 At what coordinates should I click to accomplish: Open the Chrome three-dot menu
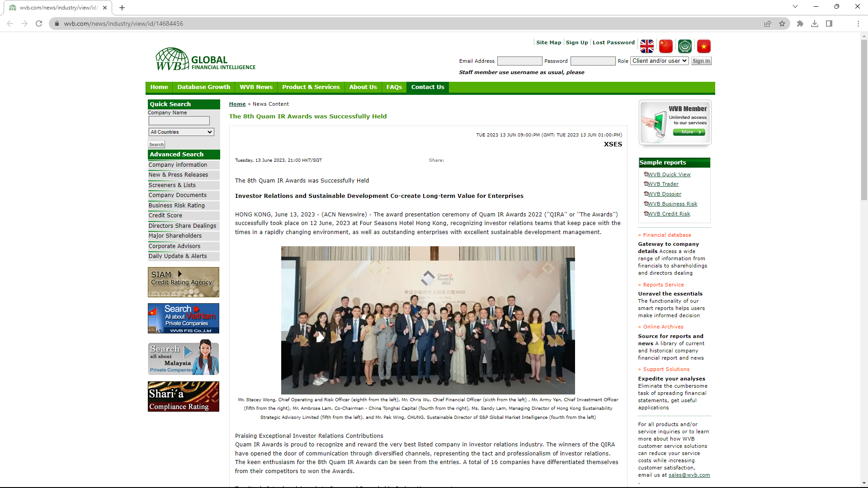(x=858, y=23)
